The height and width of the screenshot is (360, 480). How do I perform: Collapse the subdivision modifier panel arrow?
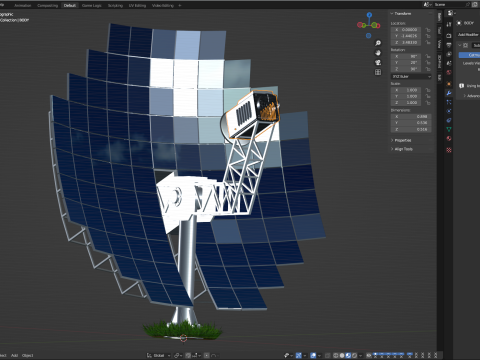(460, 45)
